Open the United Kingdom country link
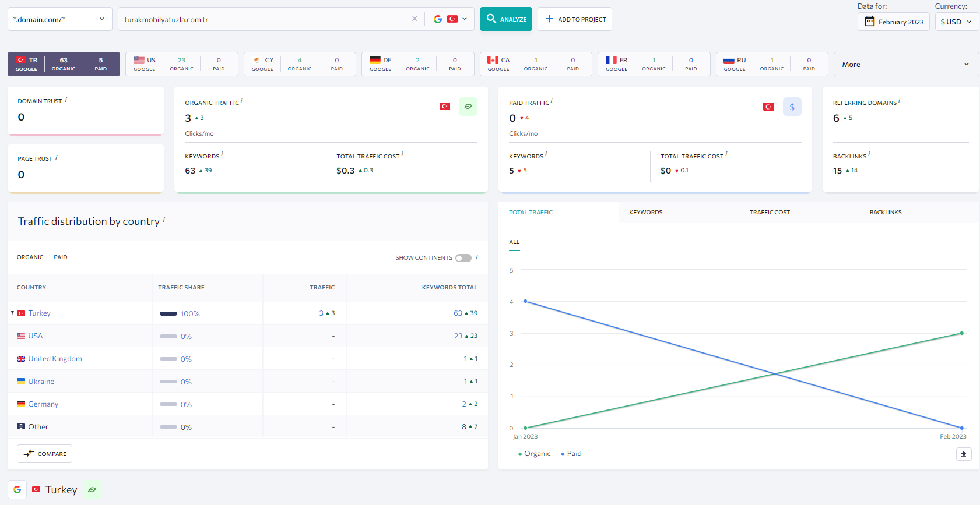 tap(55, 359)
